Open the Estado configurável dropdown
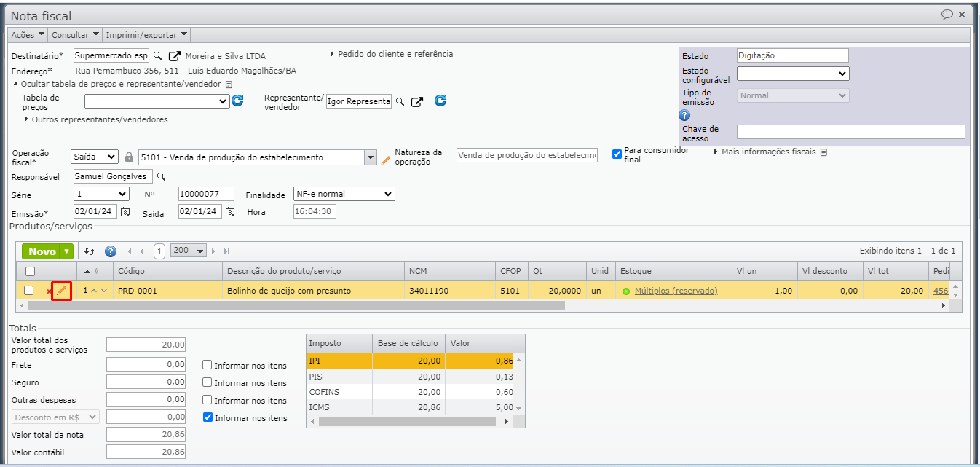980x467 pixels. pyautogui.click(x=792, y=74)
